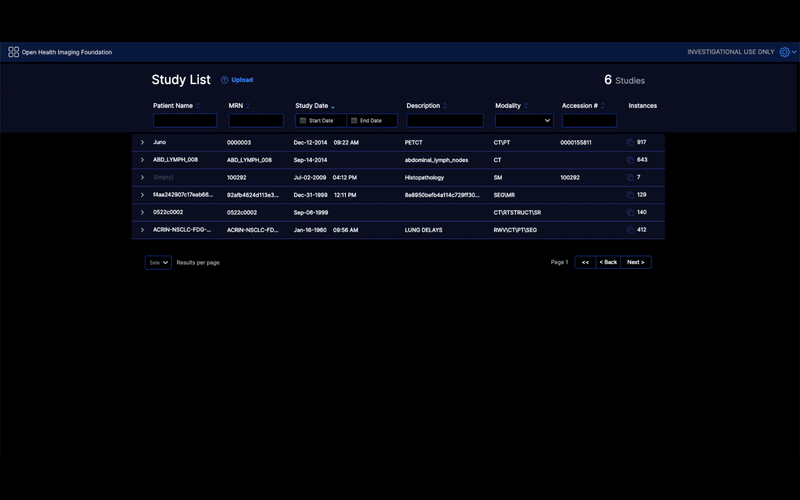Open the Modality filter dropdown
The width and height of the screenshot is (800, 500).
(x=524, y=120)
